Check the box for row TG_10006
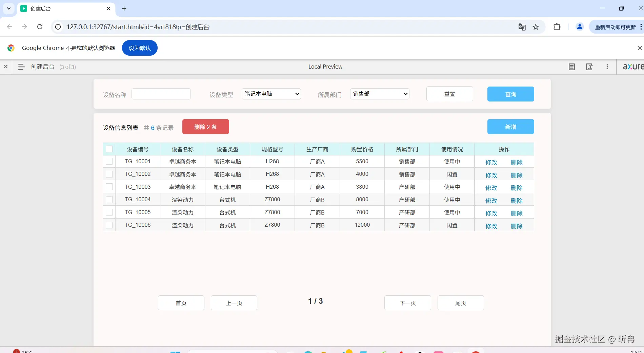This screenshot has width=644, height=353. pyautogui.click(x=109, y=225)
